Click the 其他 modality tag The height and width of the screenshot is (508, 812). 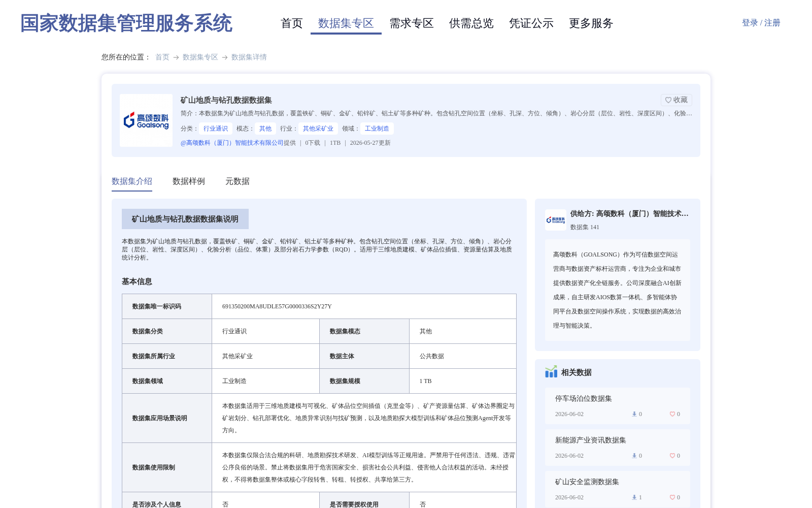[x=265, y=129]
